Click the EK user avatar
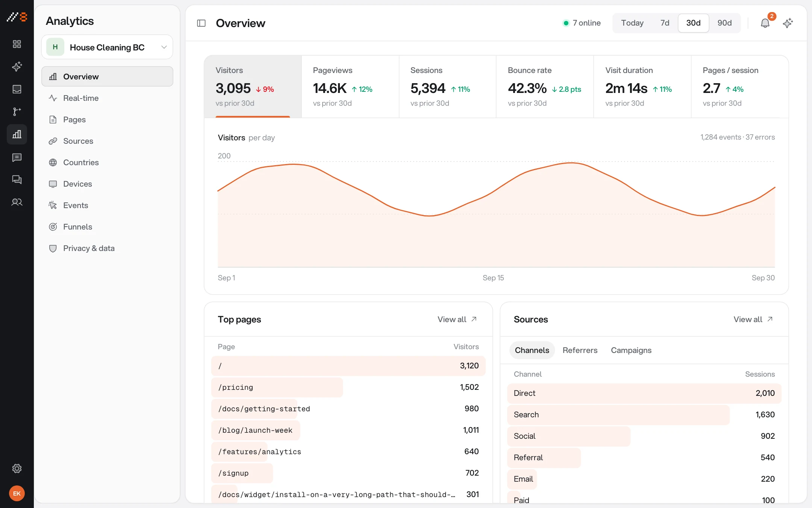The width and height of the screenshot is (812, 508). [x=17, y=493]
